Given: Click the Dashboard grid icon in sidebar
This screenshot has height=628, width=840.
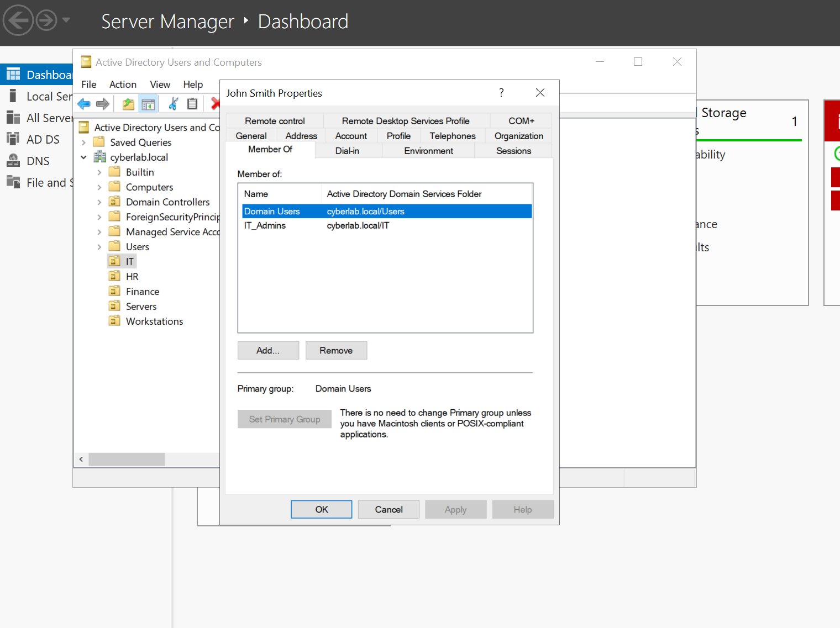Looking at the screenshot, I should pos(13,75).
